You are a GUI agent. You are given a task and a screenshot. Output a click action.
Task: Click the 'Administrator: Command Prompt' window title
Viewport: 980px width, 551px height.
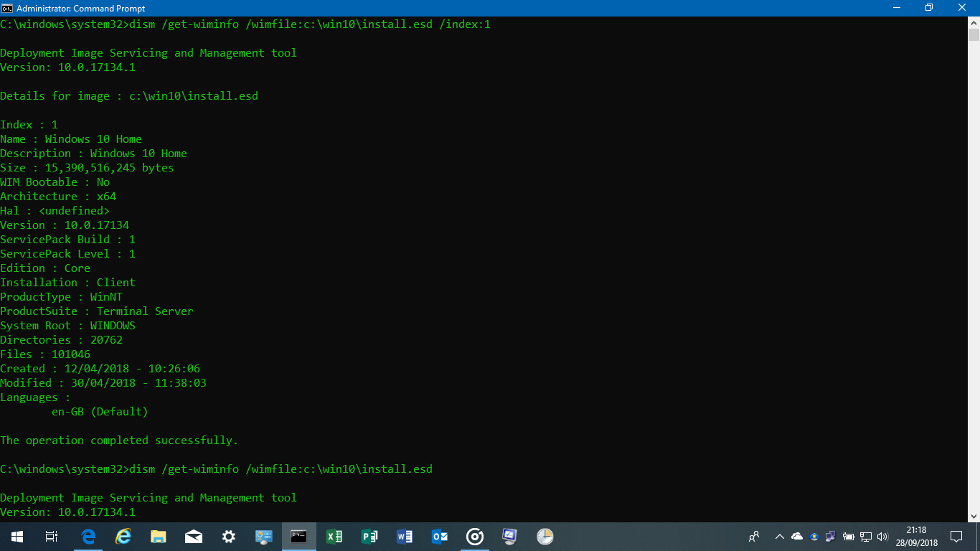80,9
